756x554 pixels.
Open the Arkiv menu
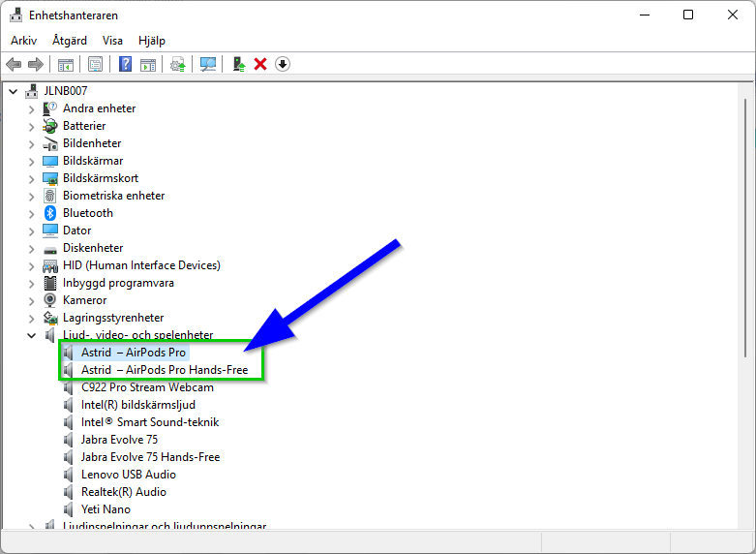click(x=23, y=41)
